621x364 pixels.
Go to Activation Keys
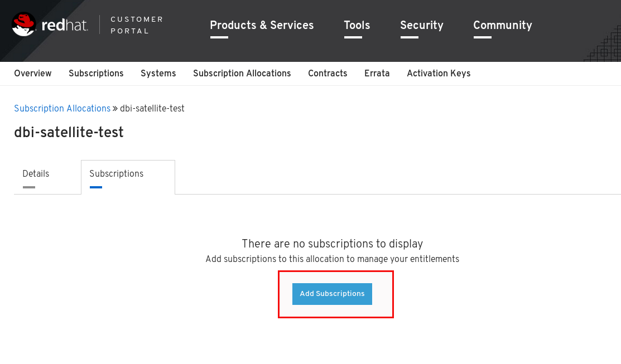click(439, 73)
